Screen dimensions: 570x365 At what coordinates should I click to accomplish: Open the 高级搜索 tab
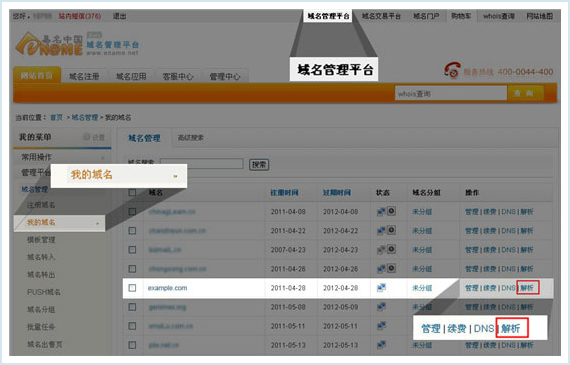point(190,138)
